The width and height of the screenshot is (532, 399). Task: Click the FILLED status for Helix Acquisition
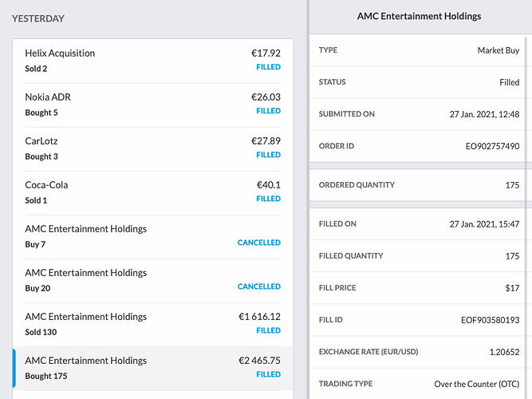pos(268,67)
